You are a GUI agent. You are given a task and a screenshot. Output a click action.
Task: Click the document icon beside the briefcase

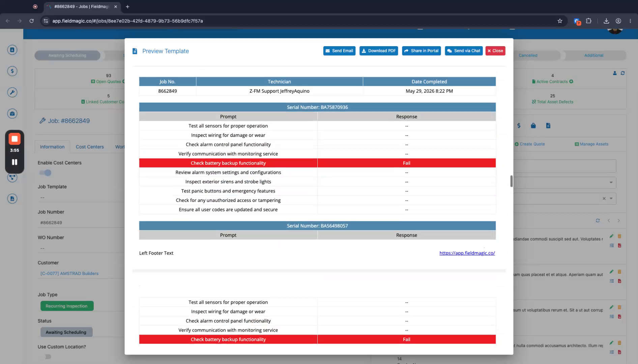(548, 126)
